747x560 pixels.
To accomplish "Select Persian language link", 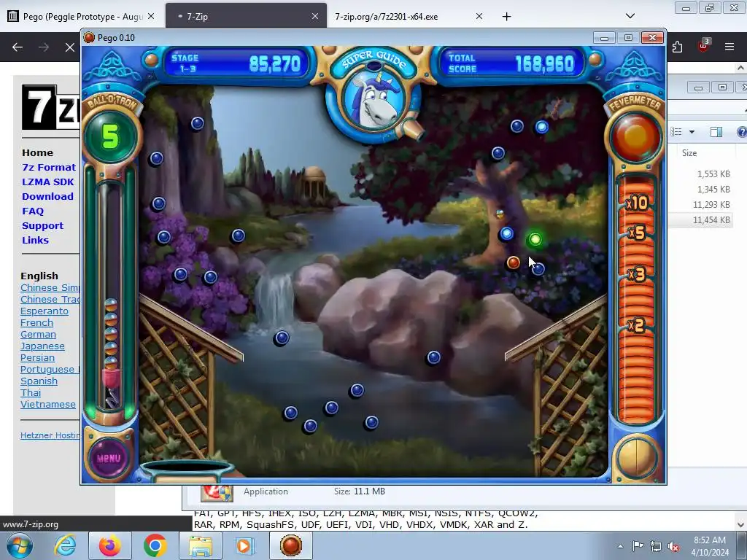I will pyautogui.click(x=37, y=358).
